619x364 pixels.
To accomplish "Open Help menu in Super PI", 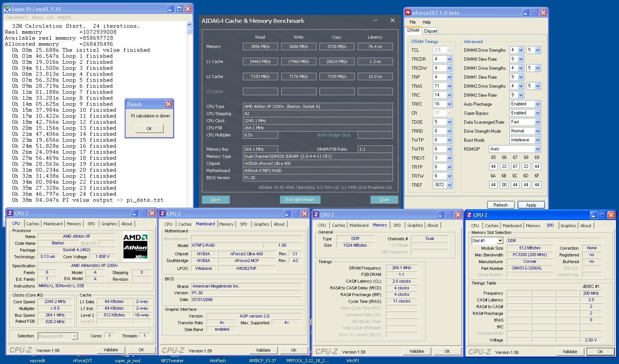I will click(64, 17).
